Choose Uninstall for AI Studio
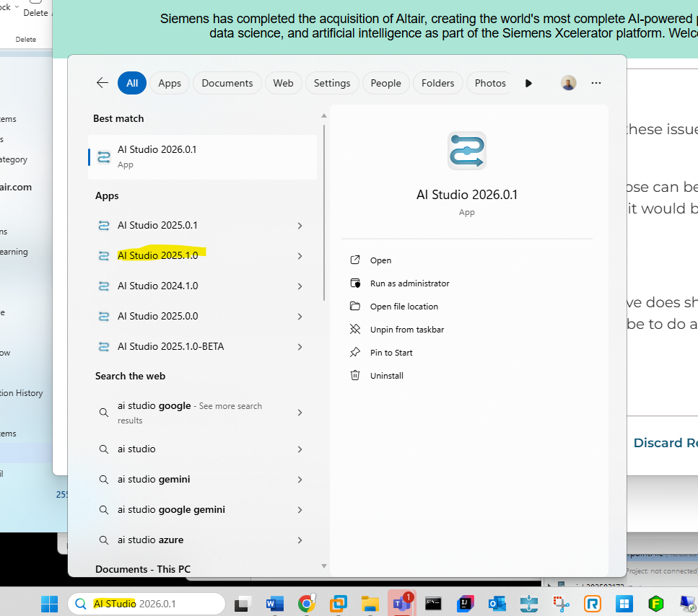The height and width of the screenshot is (616, 698). point(386,376)
